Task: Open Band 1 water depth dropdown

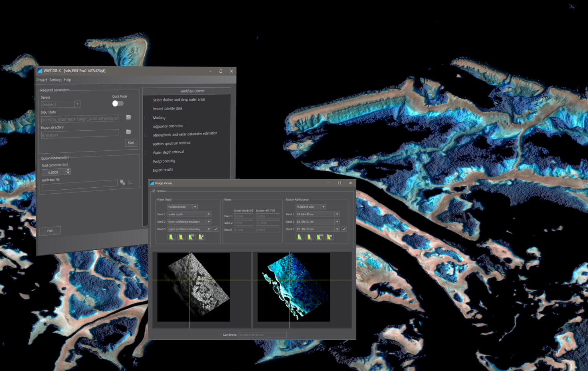Action: coord(189,214)
